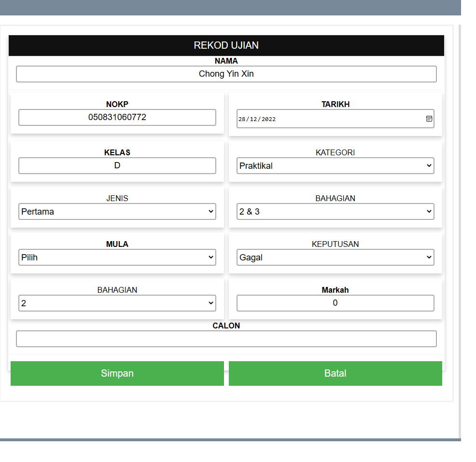Open the BAHAGIAN dropdown showing 2
The width and height of the screenshot is (476, 462).
point(117,303)
